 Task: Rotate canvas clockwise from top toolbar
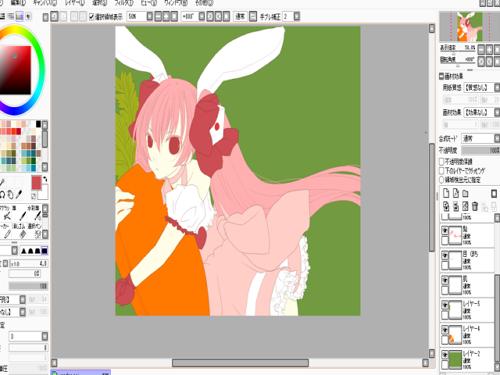pyautogui.click(x=218, y=16)
